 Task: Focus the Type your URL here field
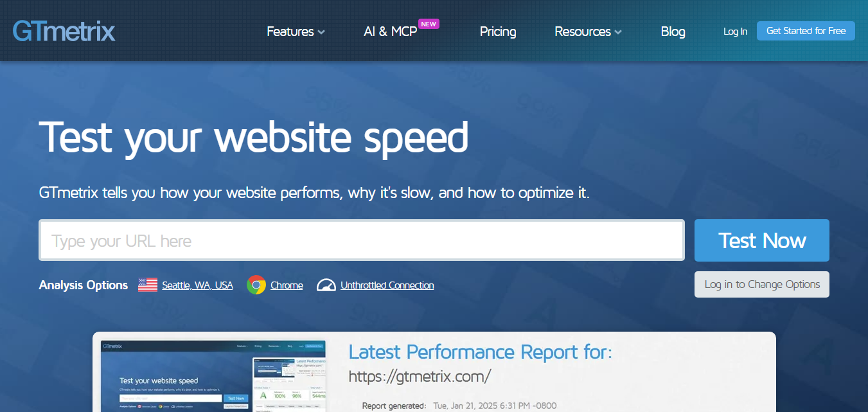tap(362, 240)
